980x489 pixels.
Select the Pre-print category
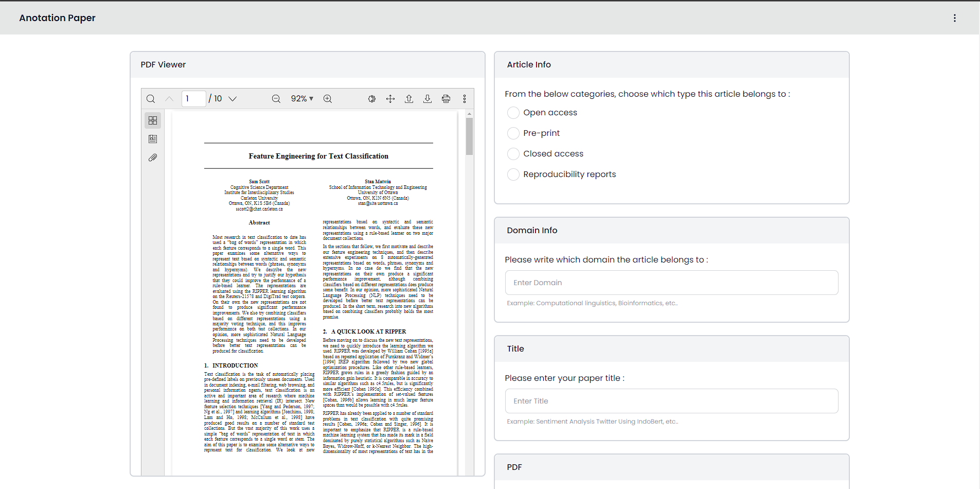[513, 133]
